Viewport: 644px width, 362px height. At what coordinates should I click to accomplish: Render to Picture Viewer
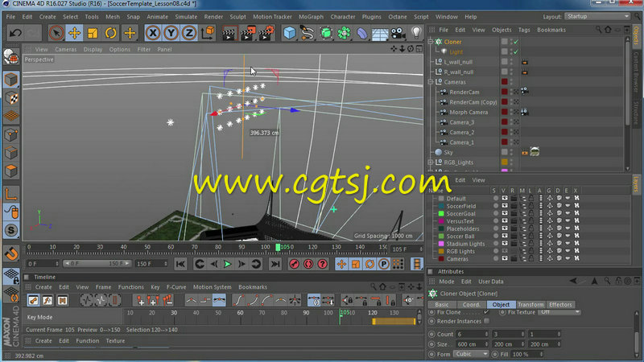pyautogui.click(x=248, y=33)
